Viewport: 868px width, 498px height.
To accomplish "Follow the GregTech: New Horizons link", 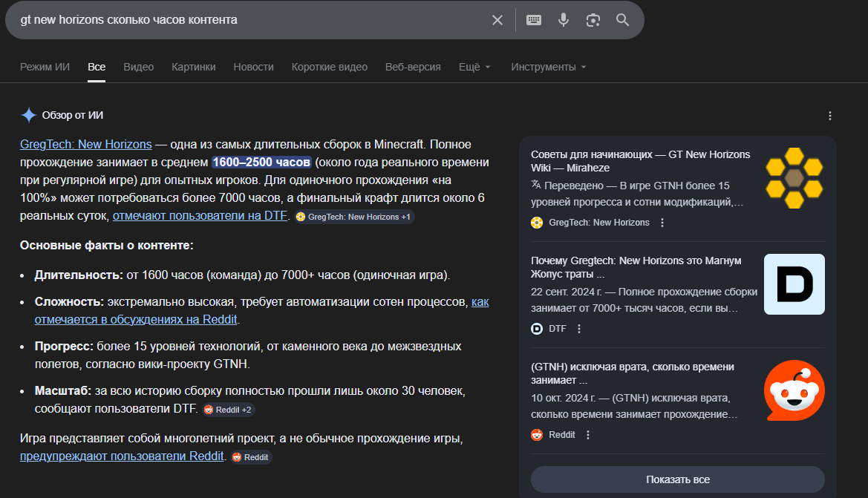I will [85, 144].
